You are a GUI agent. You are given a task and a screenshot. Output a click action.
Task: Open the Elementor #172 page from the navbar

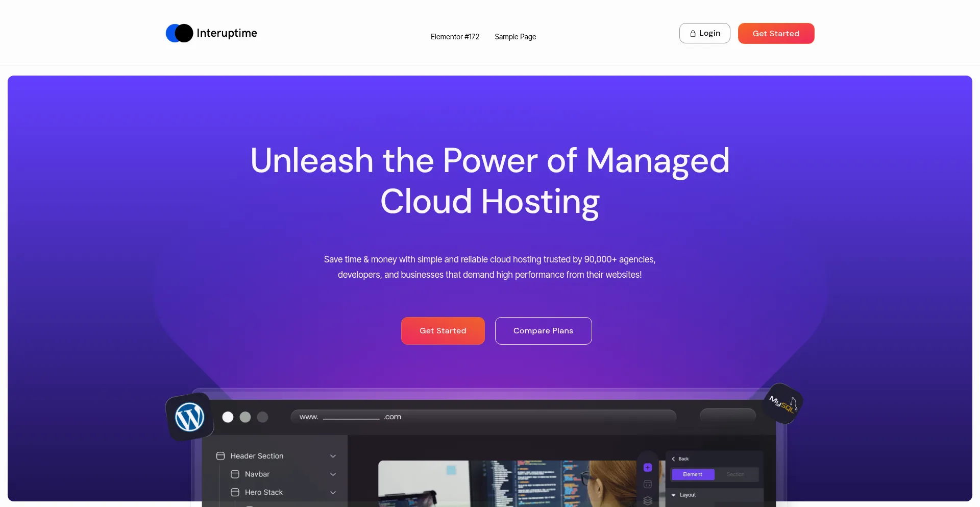[x=454, y=37]
